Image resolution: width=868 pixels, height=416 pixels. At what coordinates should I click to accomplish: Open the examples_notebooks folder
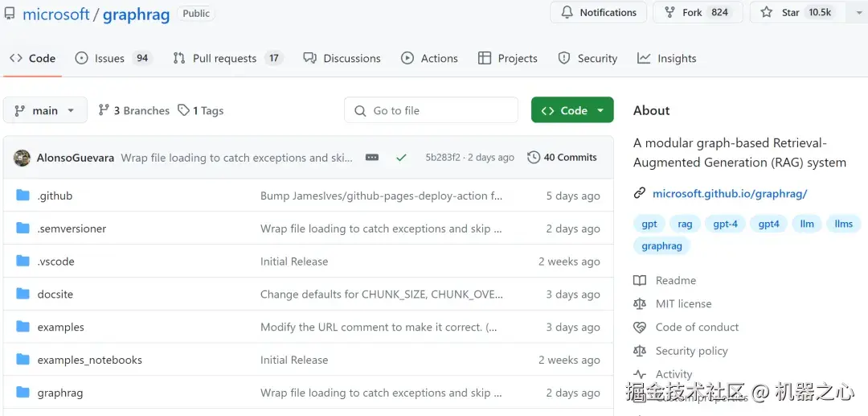tap(90, 360)
